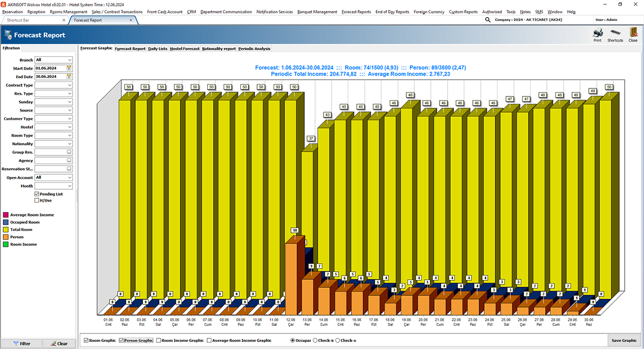Select the Forecast Graphic tab
Screen dimensions: 644x350
click(97, 48)
